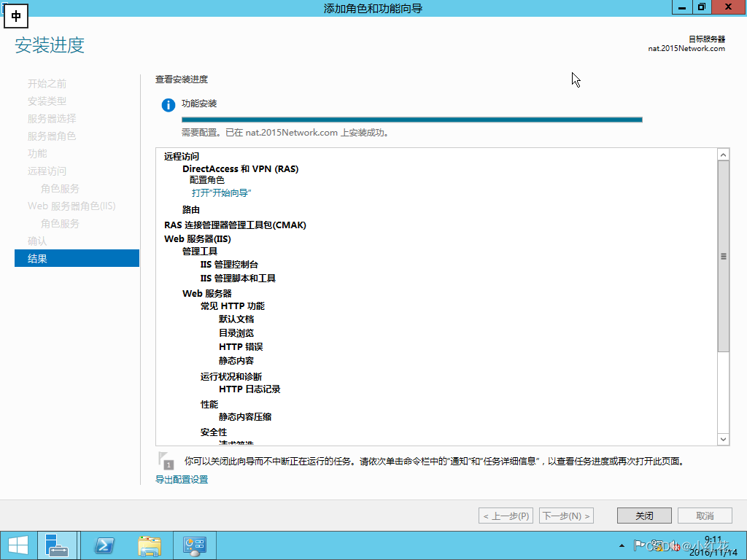Click the IIS 管理脚本和工具 entry
This screenshot has width=747, height=560.
tap(238, 278)
